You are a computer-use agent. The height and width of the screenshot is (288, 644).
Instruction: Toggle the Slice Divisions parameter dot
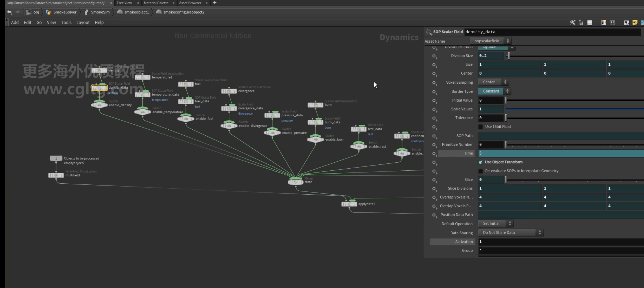[x=434, y=189]
